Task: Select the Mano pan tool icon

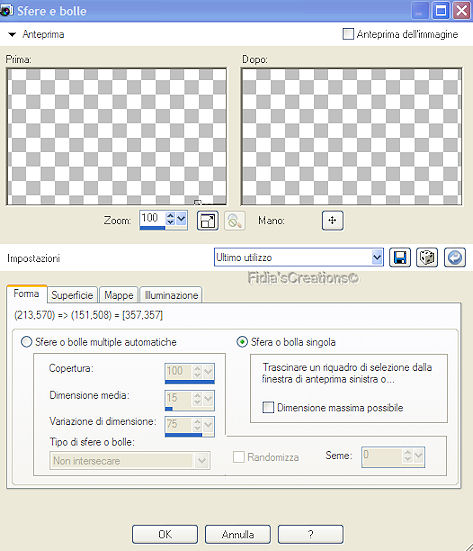Action: tap(332, 220)
